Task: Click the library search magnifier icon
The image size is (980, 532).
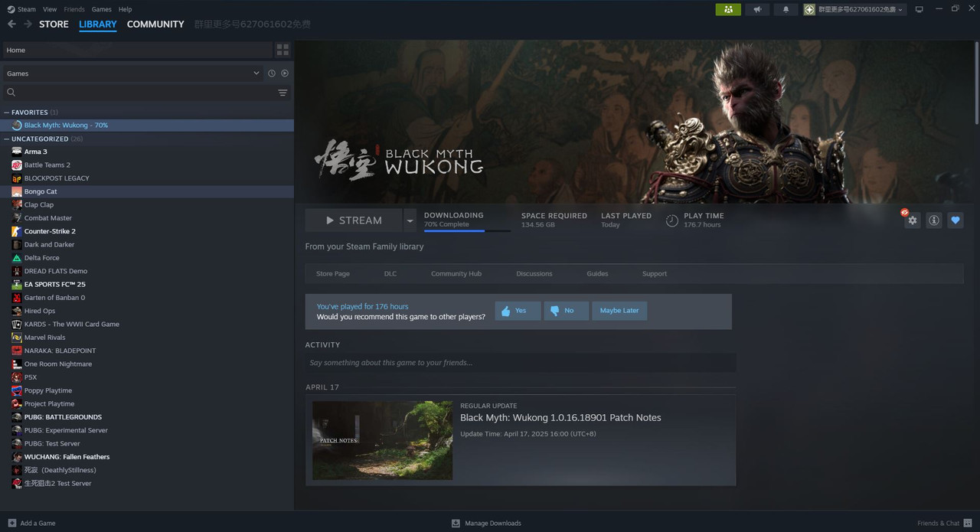Action: tap(11, 93)
